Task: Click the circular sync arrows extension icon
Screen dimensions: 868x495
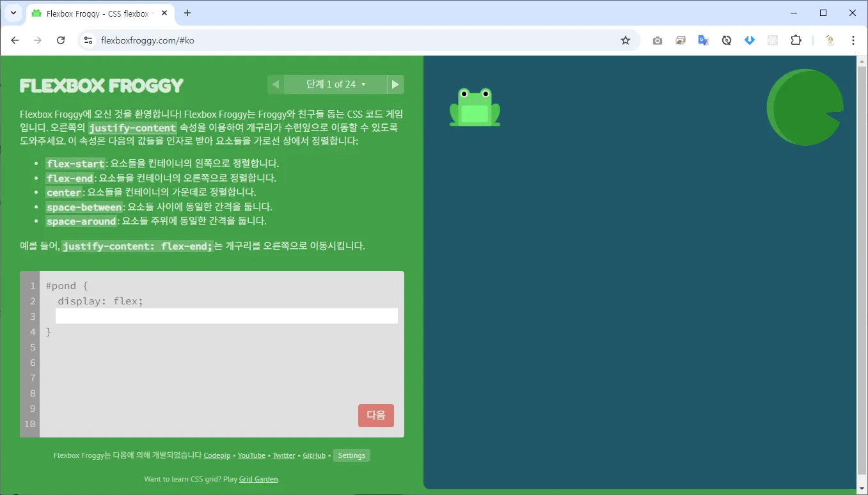Action: click(727, 40)
